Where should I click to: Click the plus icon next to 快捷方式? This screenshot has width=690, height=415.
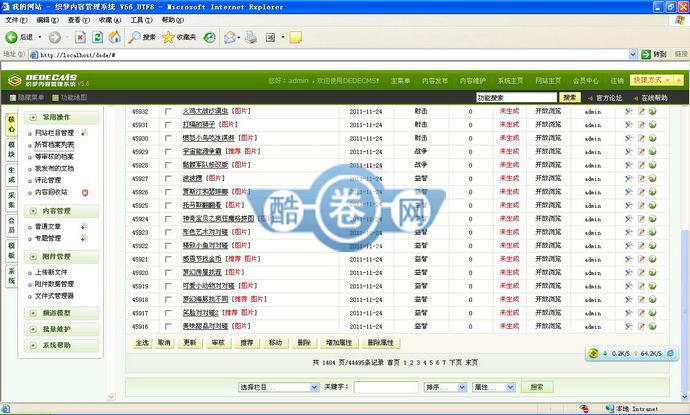tap(678, 80)
